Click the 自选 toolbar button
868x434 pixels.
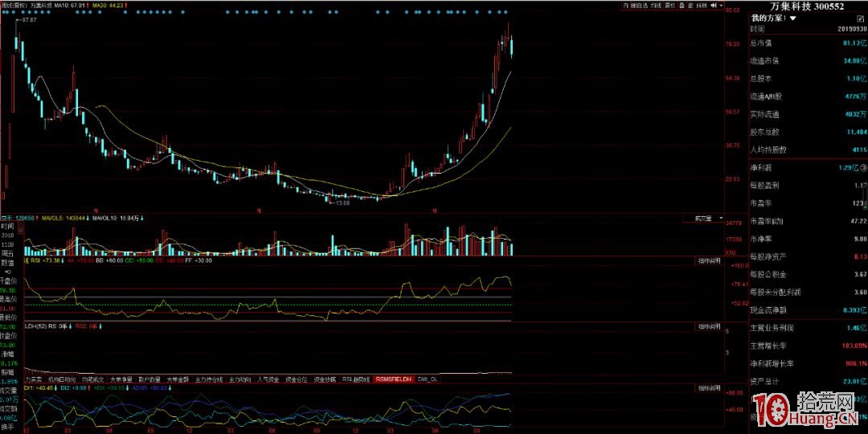(x=640, y=5)
